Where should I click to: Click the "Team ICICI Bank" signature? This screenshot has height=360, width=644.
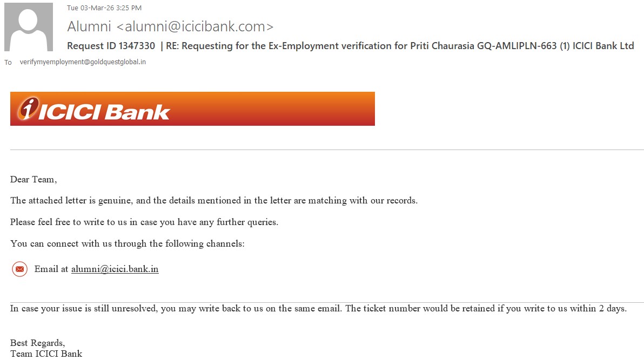coord(46,354)
